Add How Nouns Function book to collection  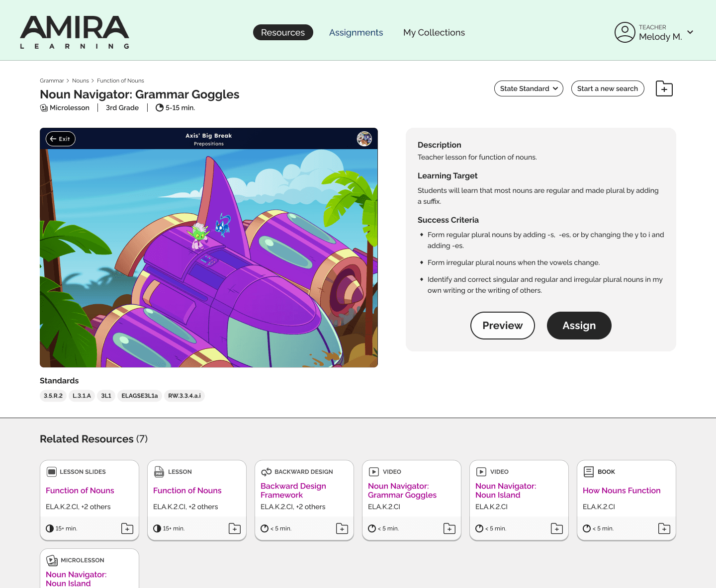664,528
